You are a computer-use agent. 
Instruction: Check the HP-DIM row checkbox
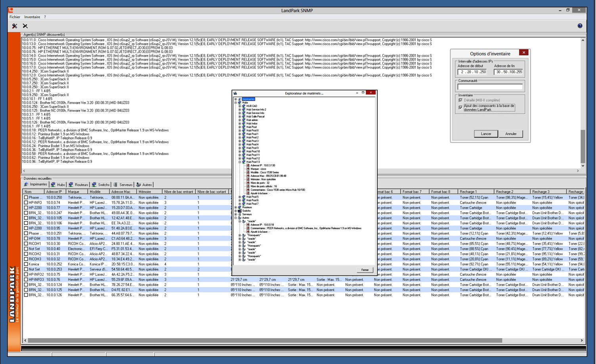(26, 238)
